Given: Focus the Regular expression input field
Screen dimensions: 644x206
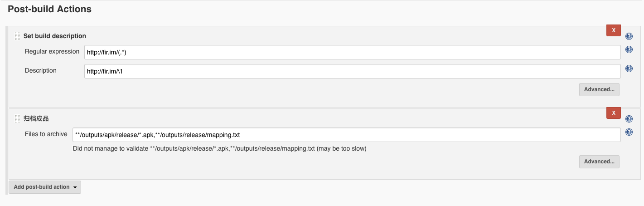Looking at the screenshot, I should tap(352, 52).
